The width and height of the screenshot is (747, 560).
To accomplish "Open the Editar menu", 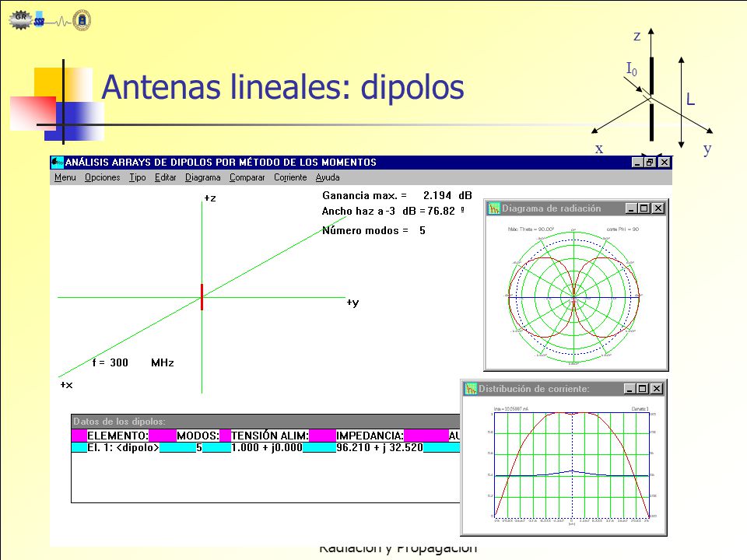I will pyautogui.click(x=165, y=177).
